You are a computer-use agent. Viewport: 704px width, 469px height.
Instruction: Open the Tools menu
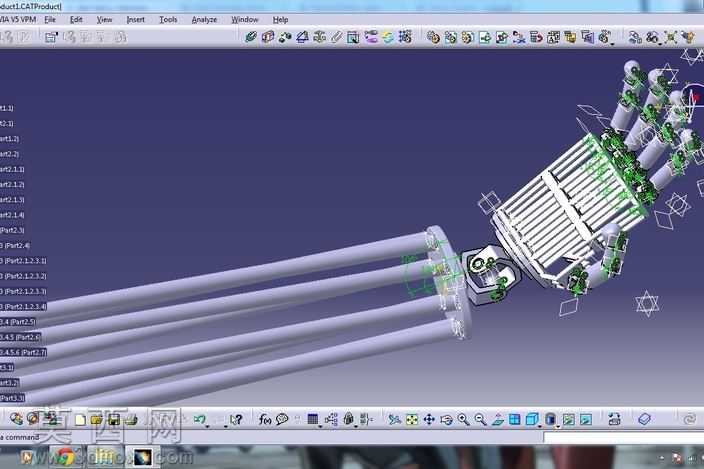pyautogui.click(x=168, y=20)
